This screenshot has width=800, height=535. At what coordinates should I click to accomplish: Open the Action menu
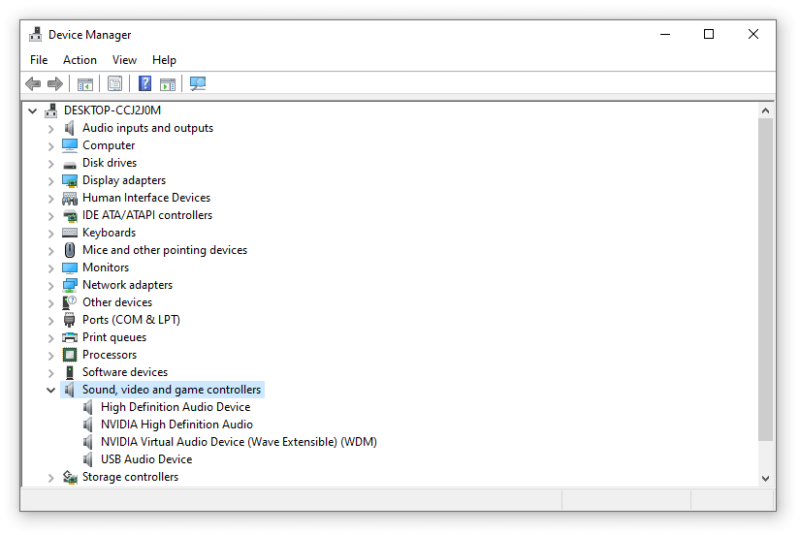[x=80, y=60]
